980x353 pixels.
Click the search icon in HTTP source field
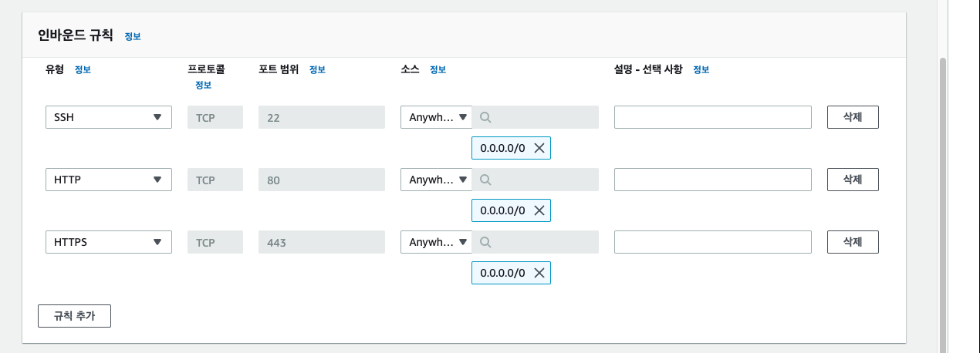485,180
